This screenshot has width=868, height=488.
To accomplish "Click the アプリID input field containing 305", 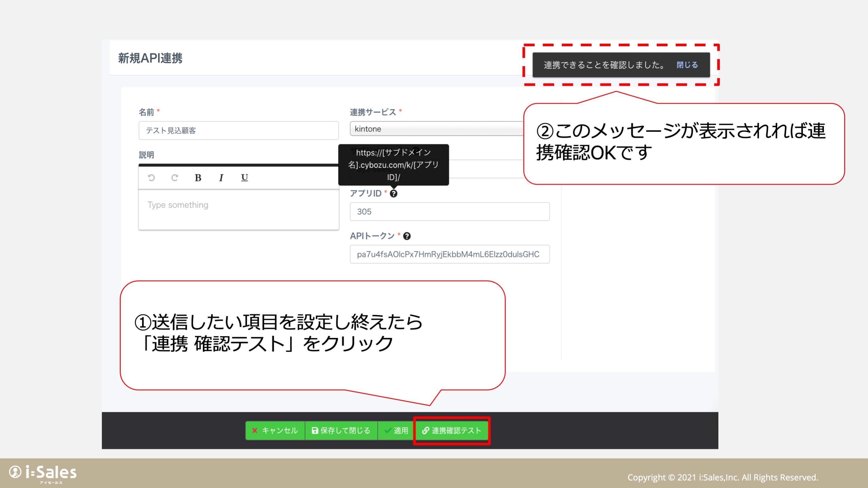I will (449, 211).
